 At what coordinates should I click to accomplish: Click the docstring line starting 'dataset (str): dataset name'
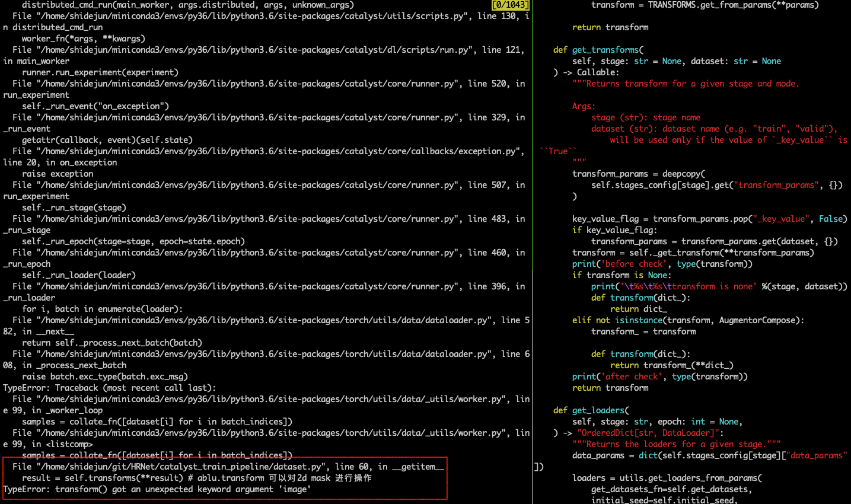(715, 129)
